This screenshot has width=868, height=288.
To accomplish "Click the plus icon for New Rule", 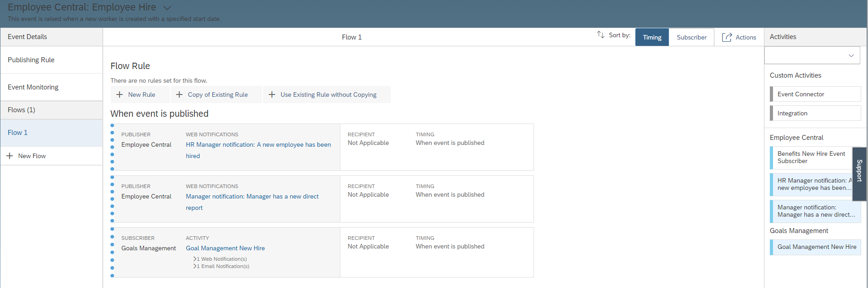I will 120,94.
